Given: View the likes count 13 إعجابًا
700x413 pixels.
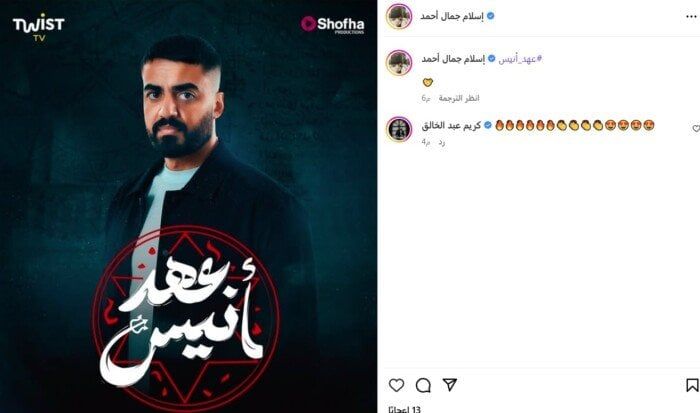Looking at the screenshot, I should [404, 409].
